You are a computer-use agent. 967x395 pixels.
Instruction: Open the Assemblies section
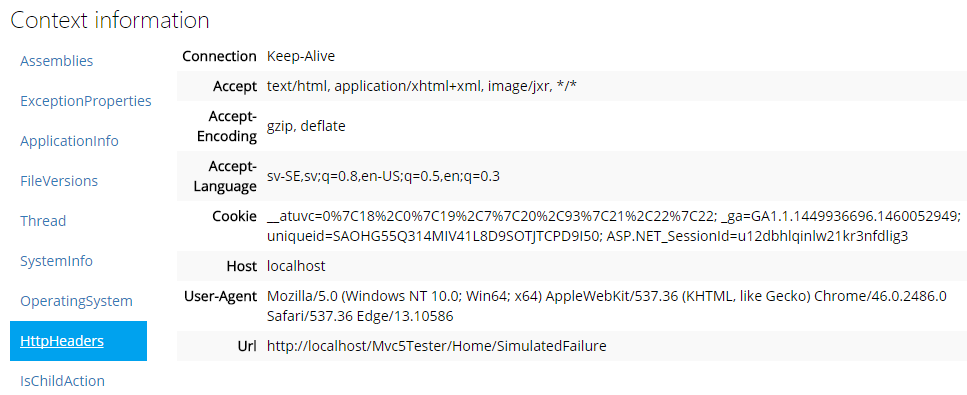pyautogui.click(x=57, y=60)
